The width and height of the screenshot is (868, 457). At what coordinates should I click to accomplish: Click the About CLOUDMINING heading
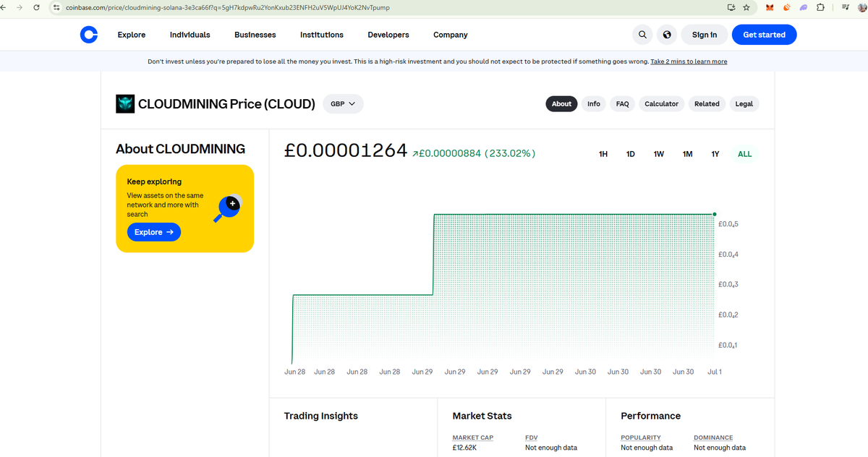180,149
